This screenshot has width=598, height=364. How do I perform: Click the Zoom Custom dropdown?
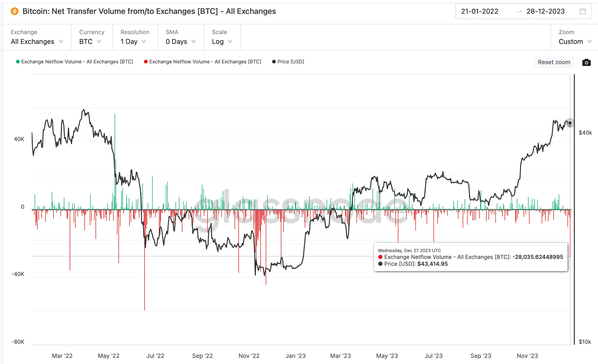pyautogui.click(x=574, y=41)
